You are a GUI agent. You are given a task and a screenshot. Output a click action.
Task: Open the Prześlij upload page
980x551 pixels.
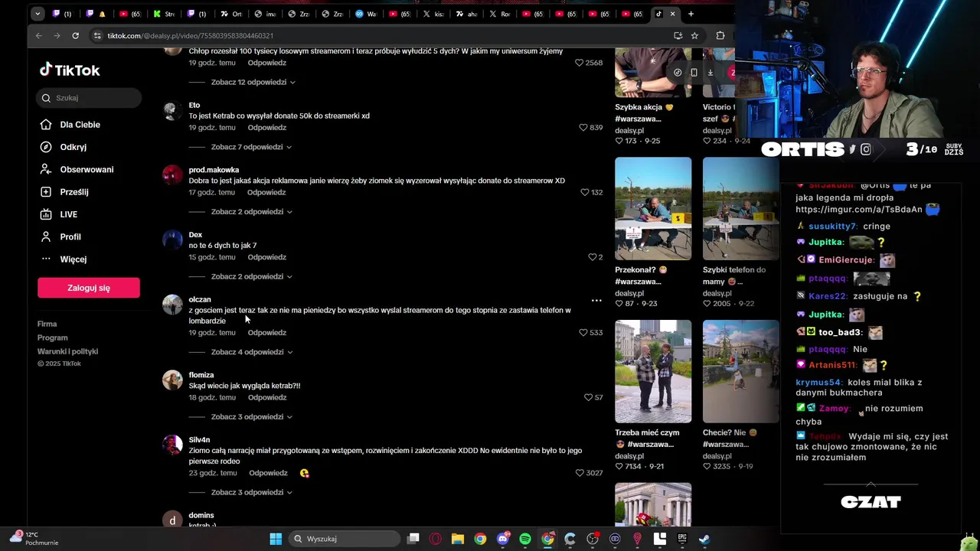pyautogui.click(x=74, y=192)
